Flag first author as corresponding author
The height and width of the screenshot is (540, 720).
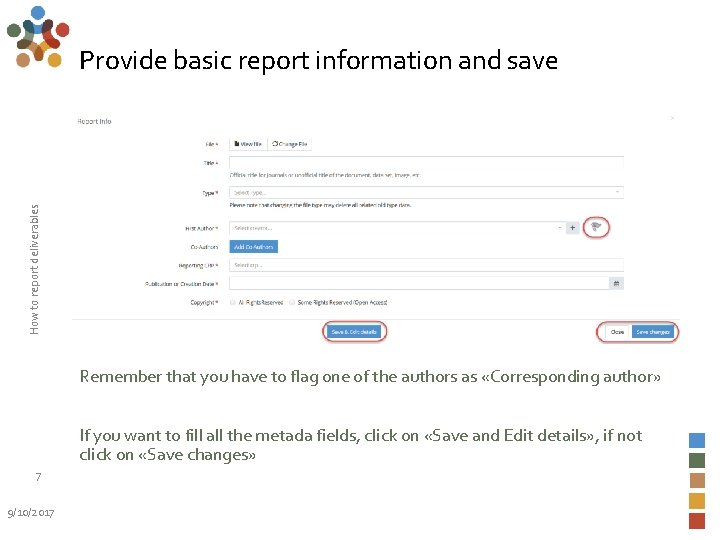coord(596,227)
